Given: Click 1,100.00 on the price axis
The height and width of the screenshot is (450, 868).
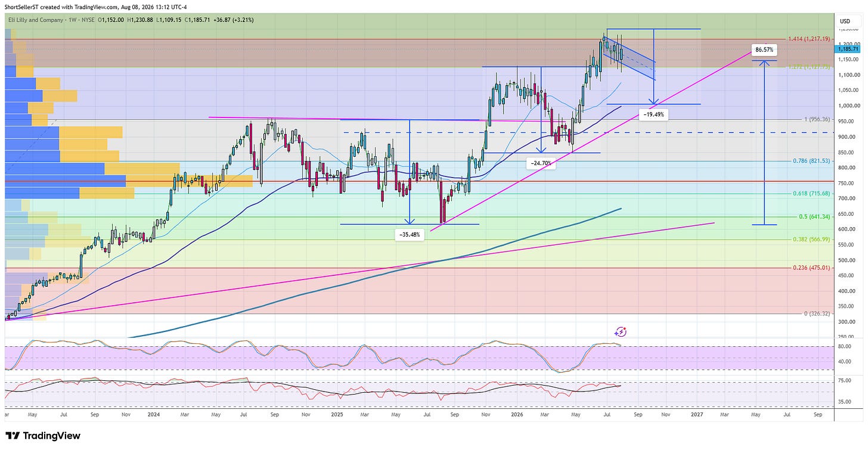Looking at the screenshot, I should tap(849, 75).
